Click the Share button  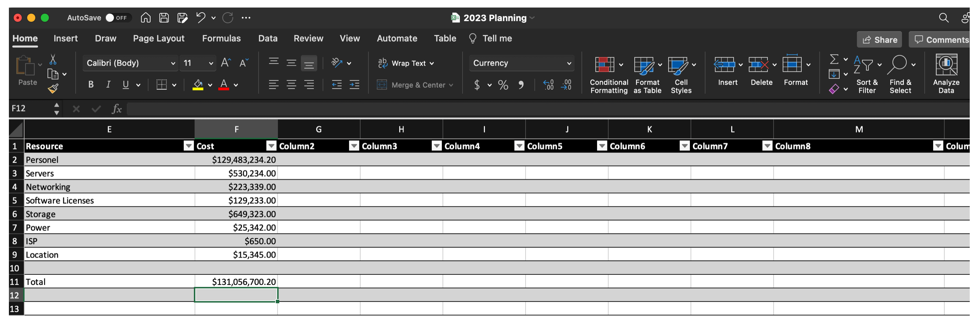(879, 40)
